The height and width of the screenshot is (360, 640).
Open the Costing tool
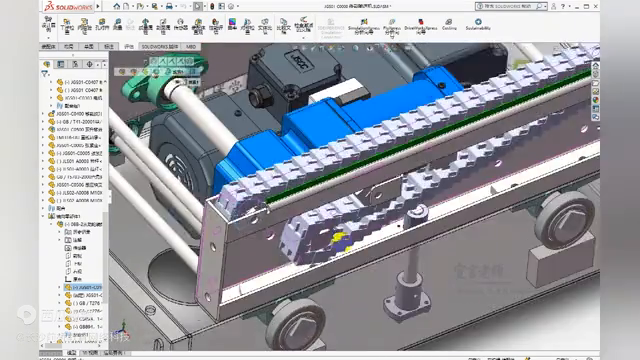point(449,24)
